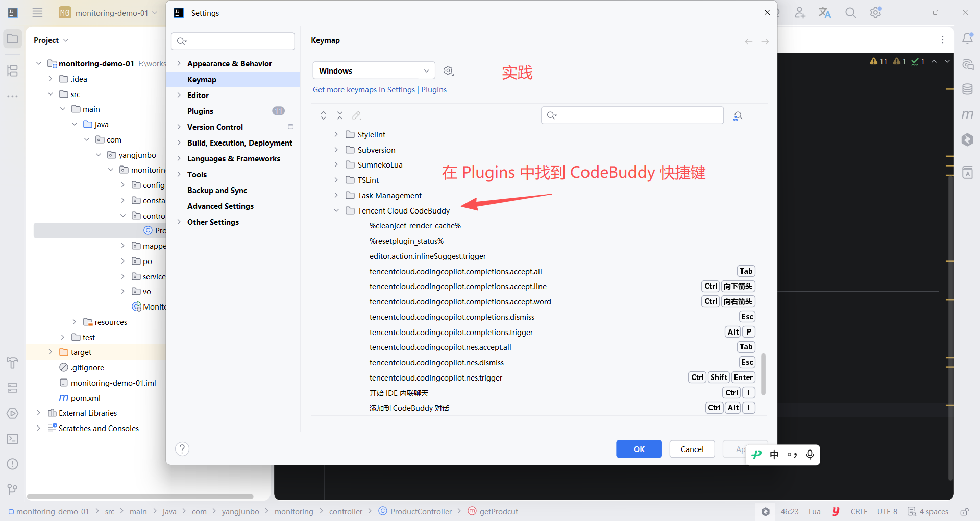This screenshot has height=521, width=980.
Task: Open the Run tool window
Action: [13, 413]
